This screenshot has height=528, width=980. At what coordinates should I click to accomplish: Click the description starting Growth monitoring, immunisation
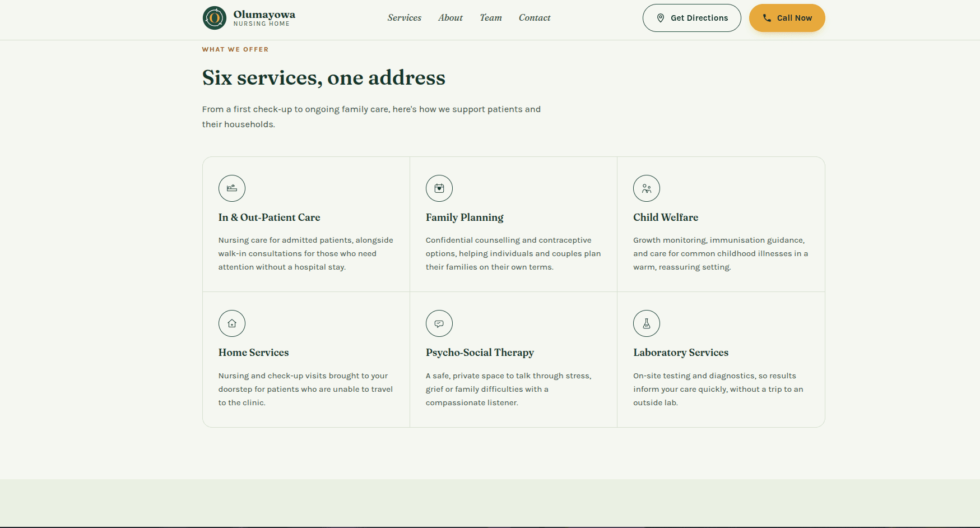pyautogui.click(x=721, y=253)
